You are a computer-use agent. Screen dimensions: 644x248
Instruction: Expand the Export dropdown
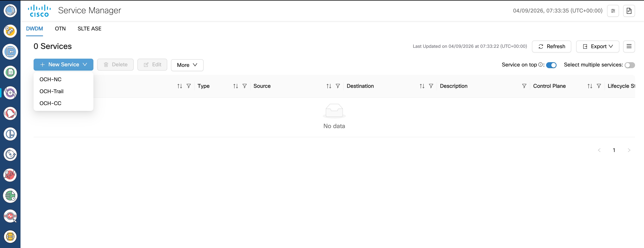[x=598, y=47]
